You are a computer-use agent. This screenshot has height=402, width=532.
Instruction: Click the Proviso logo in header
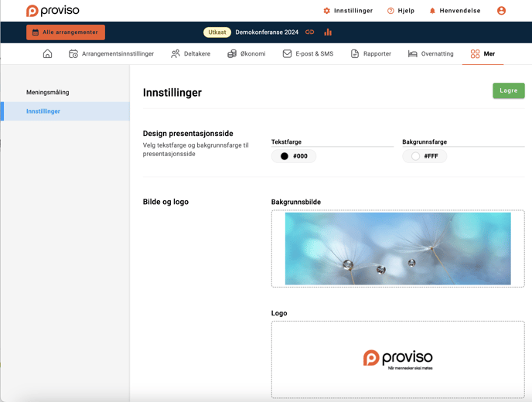(x=53, y=11)
